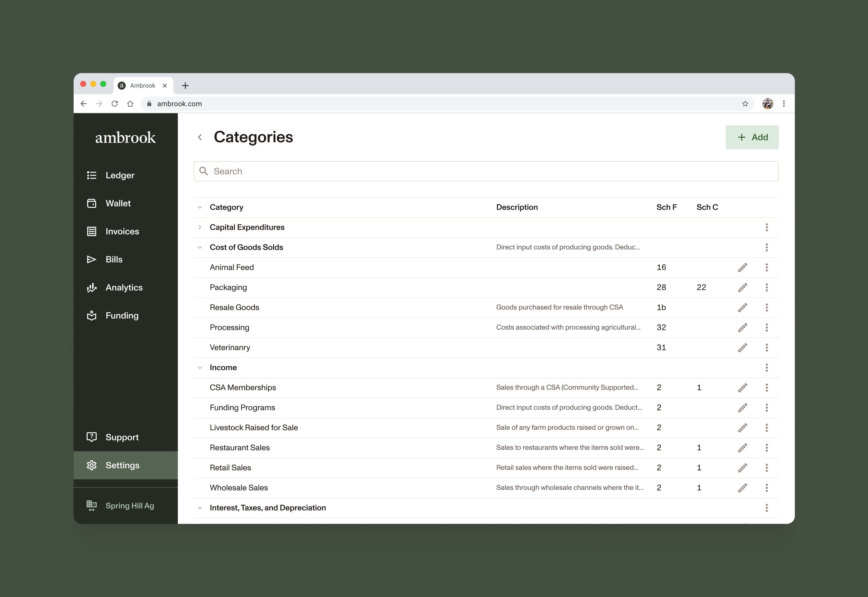Click into the categories Search field
Viewport: 868px width, 597px height.
click(x=486, y=171)
